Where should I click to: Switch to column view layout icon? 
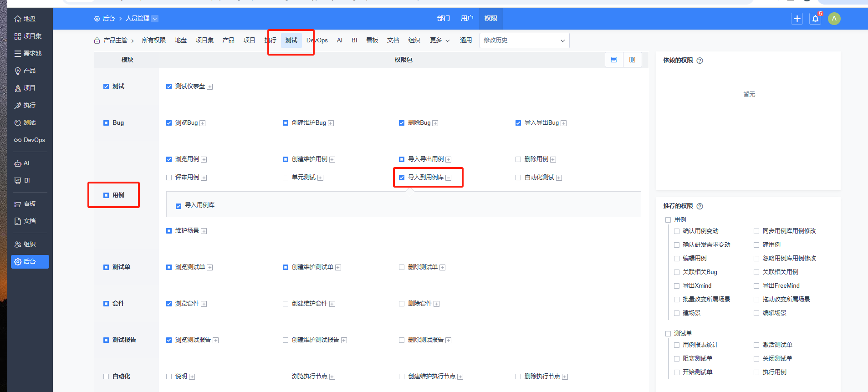[x=633, y=60]
